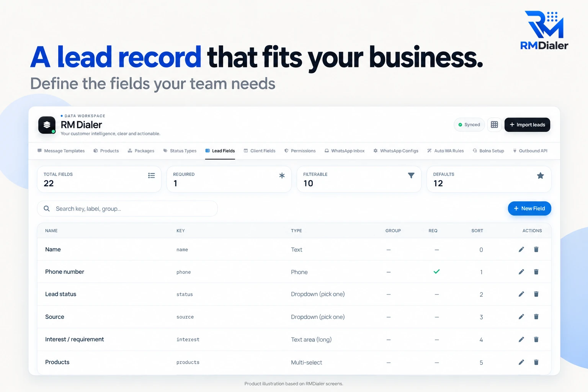The image size is (588, 392).
Task: Edit the Products field
Action: [x=521, y=362]
